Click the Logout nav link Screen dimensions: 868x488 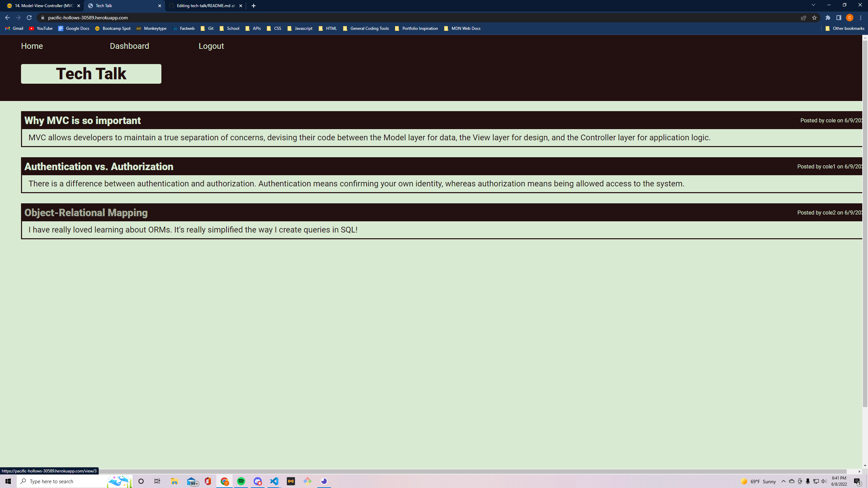pyautogui.click(x=211, y=46)
